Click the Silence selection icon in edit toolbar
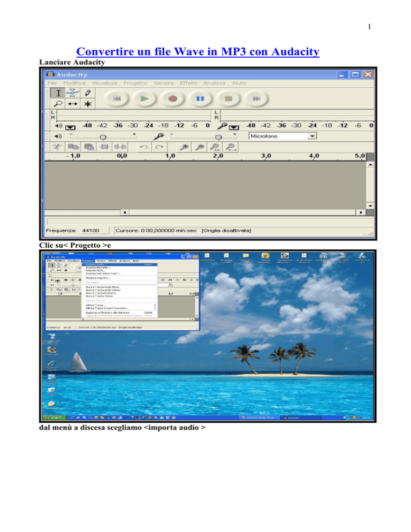This screenshot has width=411, height=532. [120, 147]
